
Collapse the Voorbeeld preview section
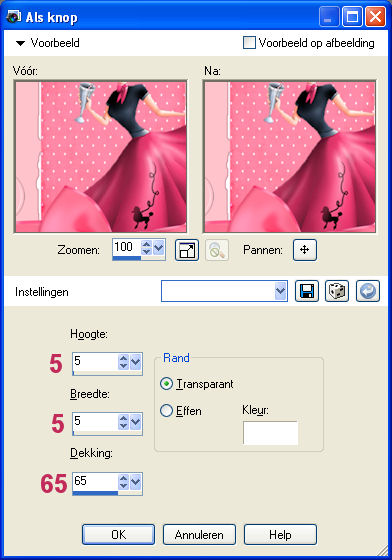(20, 44)
